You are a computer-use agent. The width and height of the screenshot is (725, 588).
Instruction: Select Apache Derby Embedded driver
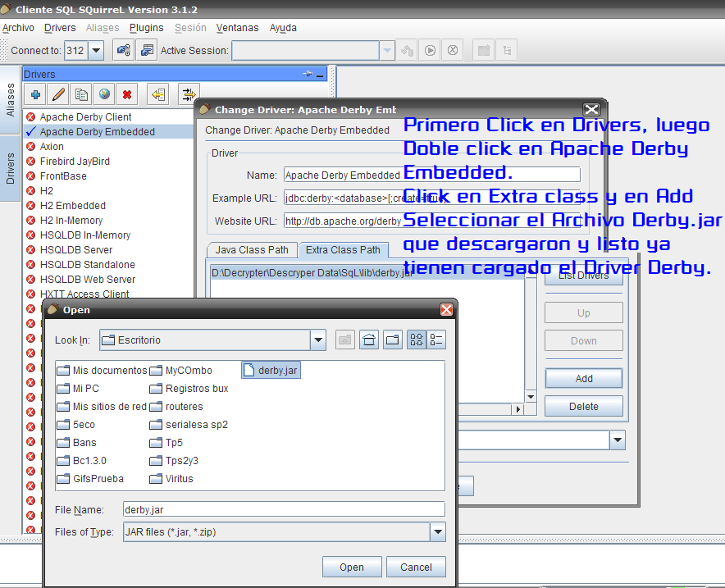point(108,132)
